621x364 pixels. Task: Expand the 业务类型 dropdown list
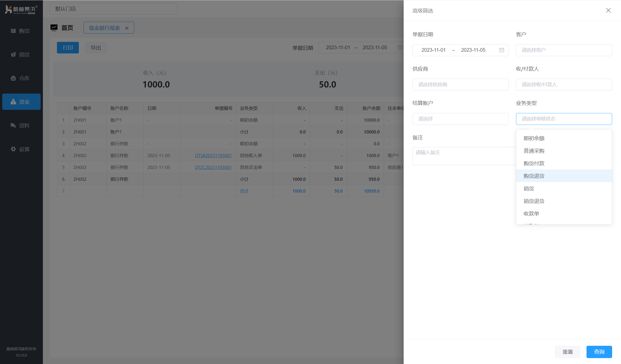[564, 119]
